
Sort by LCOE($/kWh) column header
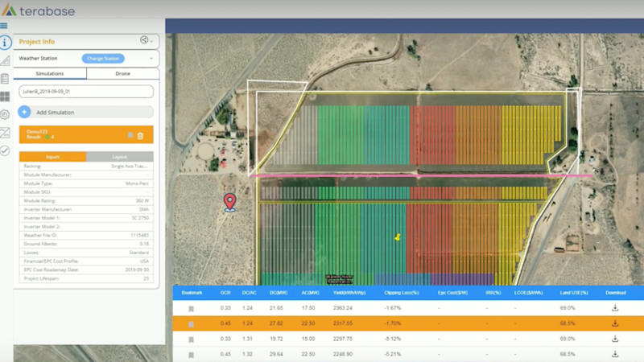[529, 293]
